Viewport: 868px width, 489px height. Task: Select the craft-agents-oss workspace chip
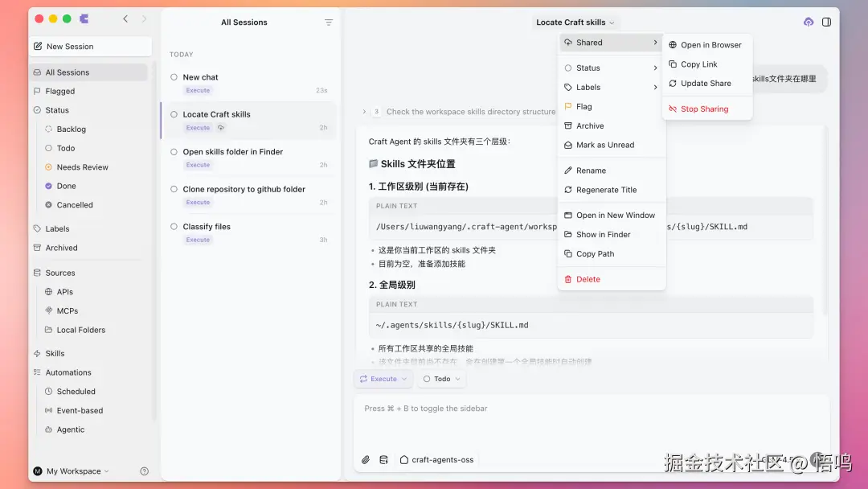coord(437,460)
